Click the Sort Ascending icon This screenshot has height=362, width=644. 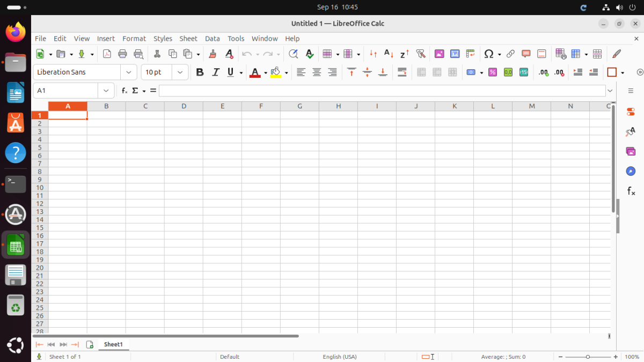tap(389, 54)
